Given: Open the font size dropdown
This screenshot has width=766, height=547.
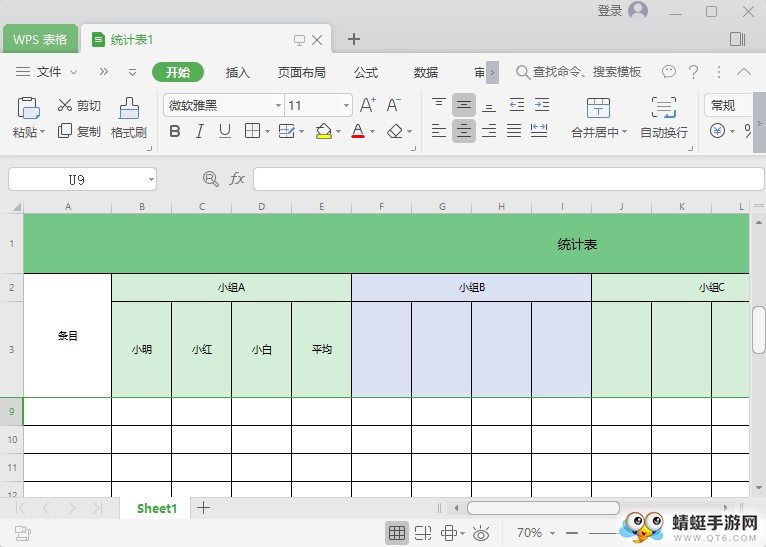Looking at the screenshot, I should pyautogui.click(x=346, y=105).
